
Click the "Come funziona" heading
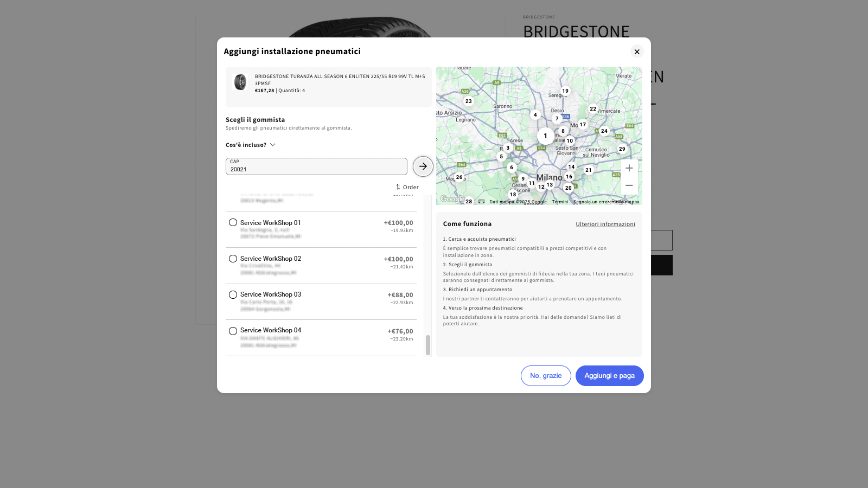[468, 224]
